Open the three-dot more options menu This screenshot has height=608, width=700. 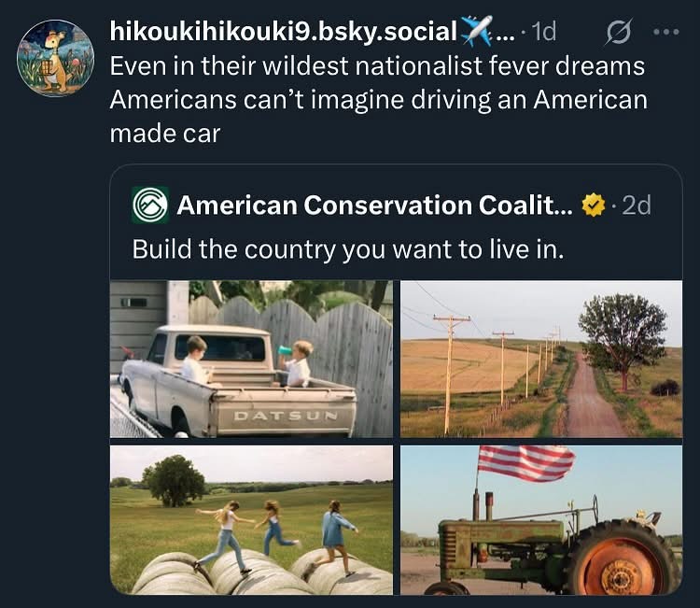point(667,31)
